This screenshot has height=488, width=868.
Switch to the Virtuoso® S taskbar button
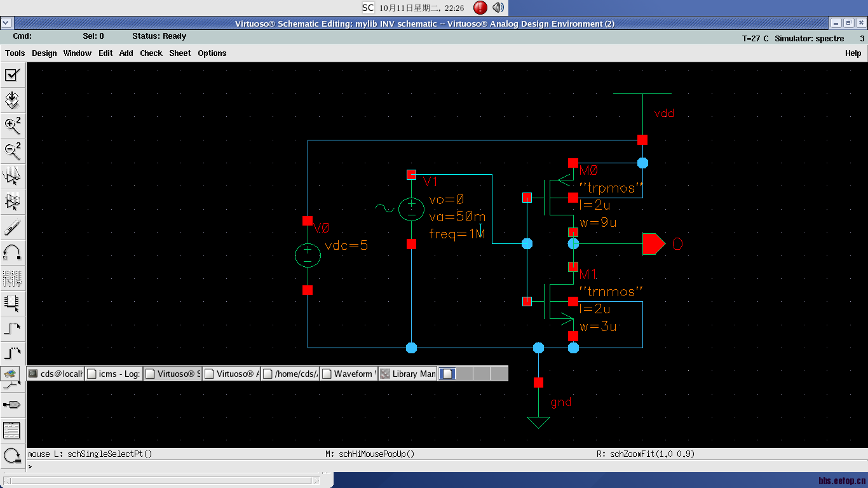(x=172, y=374)
